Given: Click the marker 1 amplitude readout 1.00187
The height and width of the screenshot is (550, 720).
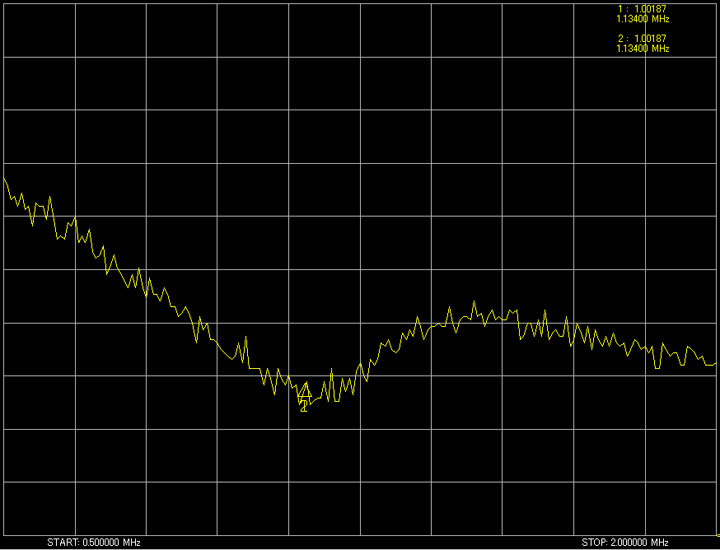Looking at the screenshot, I should [651, 9].
